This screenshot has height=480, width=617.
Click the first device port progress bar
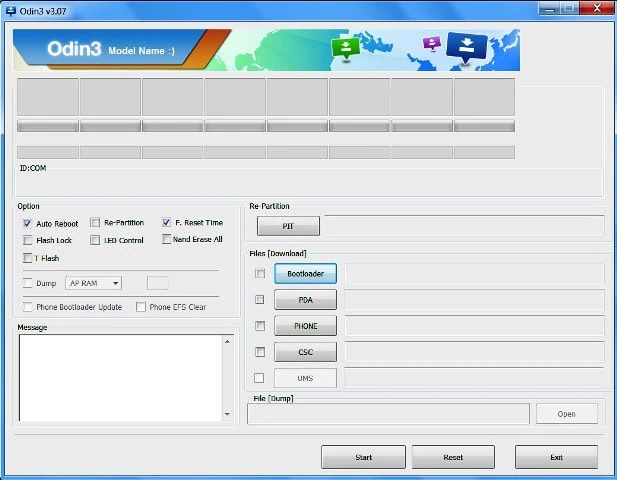(48, 126)
